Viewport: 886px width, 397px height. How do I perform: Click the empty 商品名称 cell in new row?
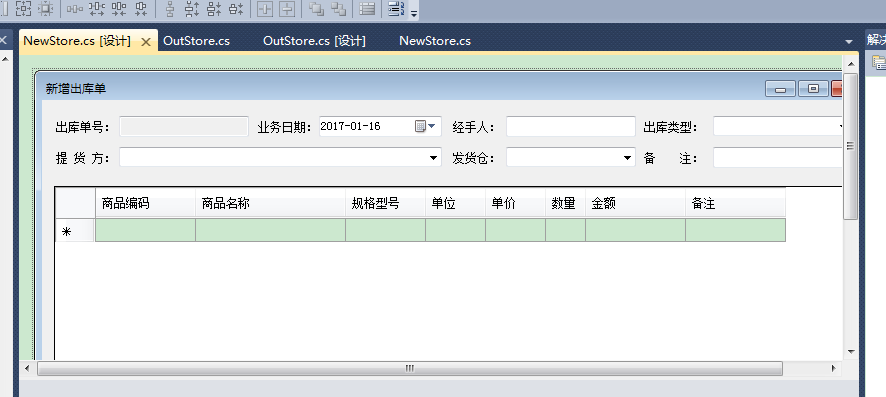(271, 230)
